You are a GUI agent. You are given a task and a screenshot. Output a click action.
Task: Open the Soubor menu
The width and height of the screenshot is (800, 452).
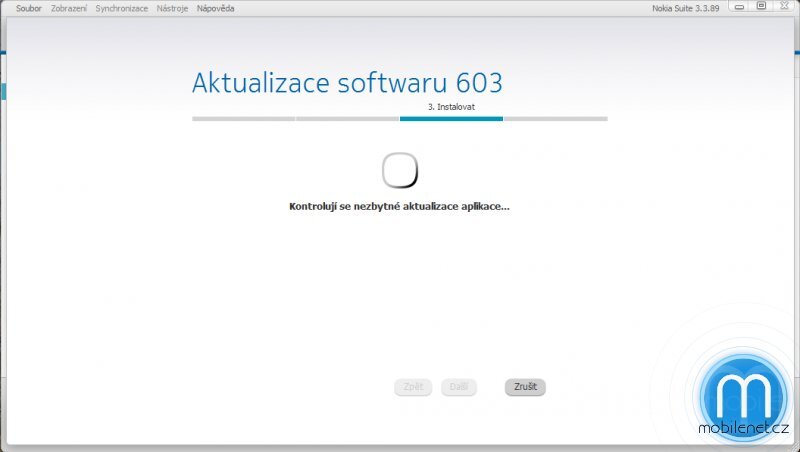click(28, 8)
